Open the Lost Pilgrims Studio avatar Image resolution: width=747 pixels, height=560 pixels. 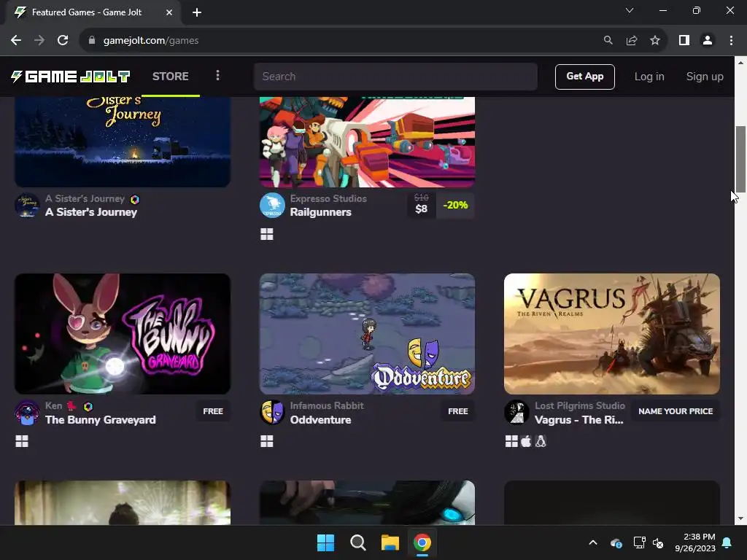tap(516, 413)
